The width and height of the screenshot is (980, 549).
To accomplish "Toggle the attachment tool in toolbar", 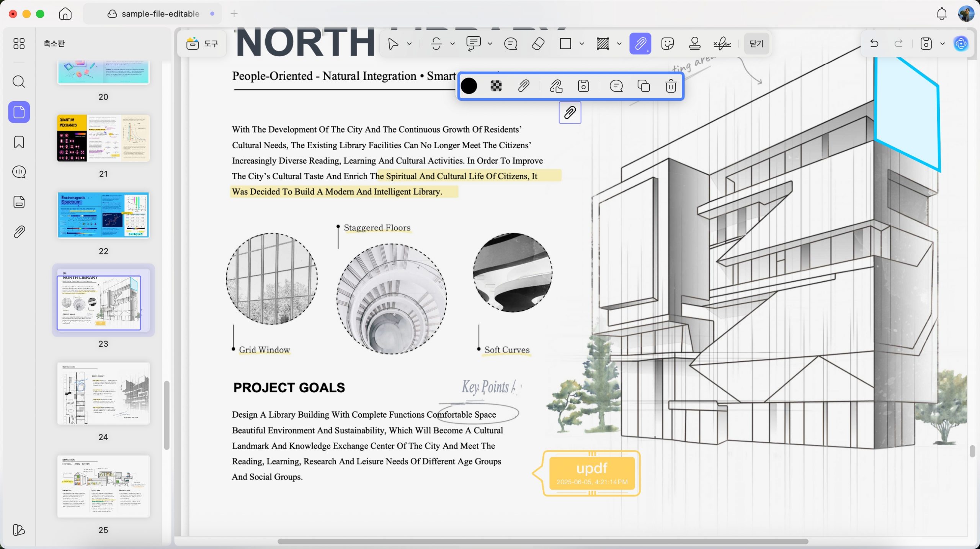I will tap(640, 44).
